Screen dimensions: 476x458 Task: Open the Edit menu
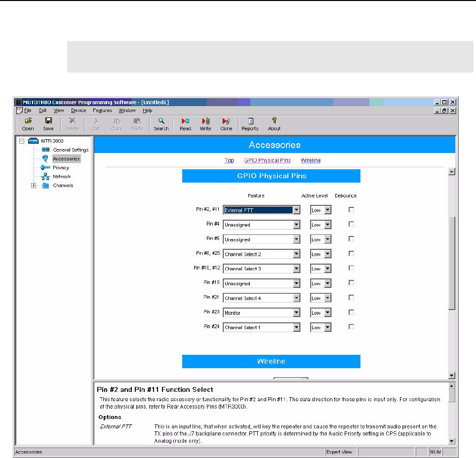point(42,111)
